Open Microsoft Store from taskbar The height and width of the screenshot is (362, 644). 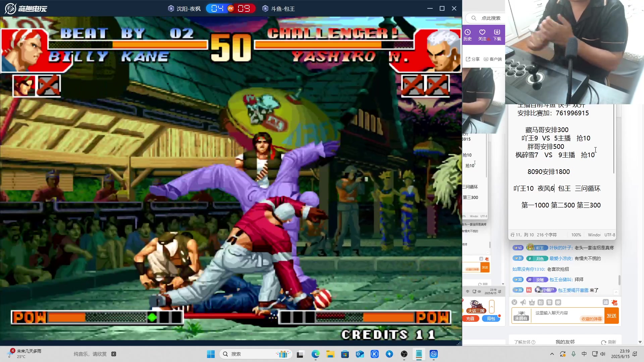(345, 354)
